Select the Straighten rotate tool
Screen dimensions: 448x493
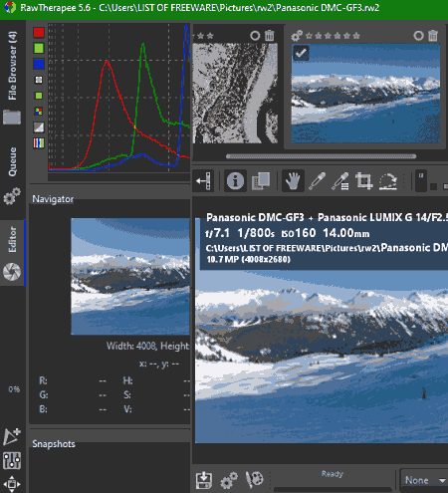pos(388,181)
